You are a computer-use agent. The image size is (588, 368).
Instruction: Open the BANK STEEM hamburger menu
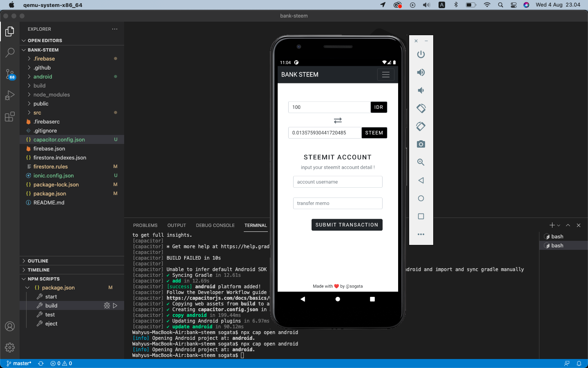[x=386, y=74]
